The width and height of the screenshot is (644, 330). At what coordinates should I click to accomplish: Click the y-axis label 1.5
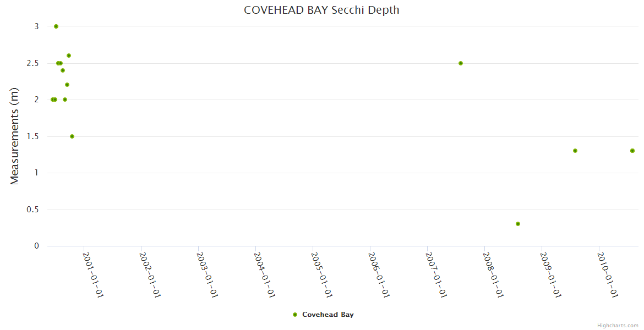click(33, 136)
